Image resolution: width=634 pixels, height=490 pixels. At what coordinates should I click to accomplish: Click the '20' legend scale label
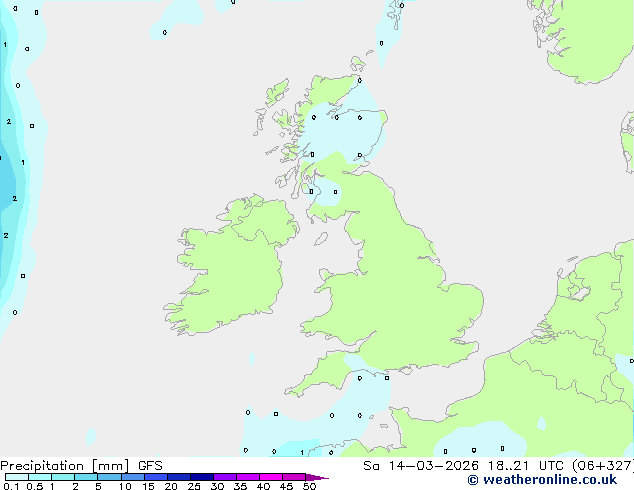(171, 486)
